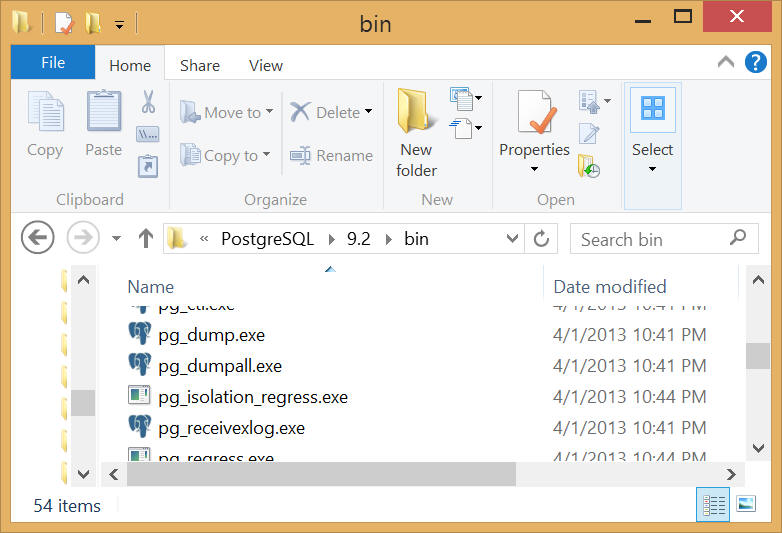Click the New folder icon in the title bar
Screen dimensions: 782x533
click(x=93, y=22)
